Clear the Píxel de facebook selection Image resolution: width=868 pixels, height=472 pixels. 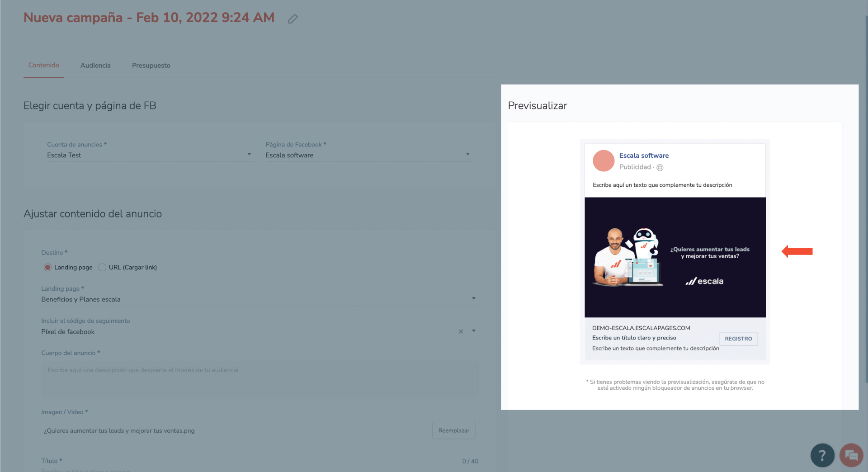coord(461,331)
